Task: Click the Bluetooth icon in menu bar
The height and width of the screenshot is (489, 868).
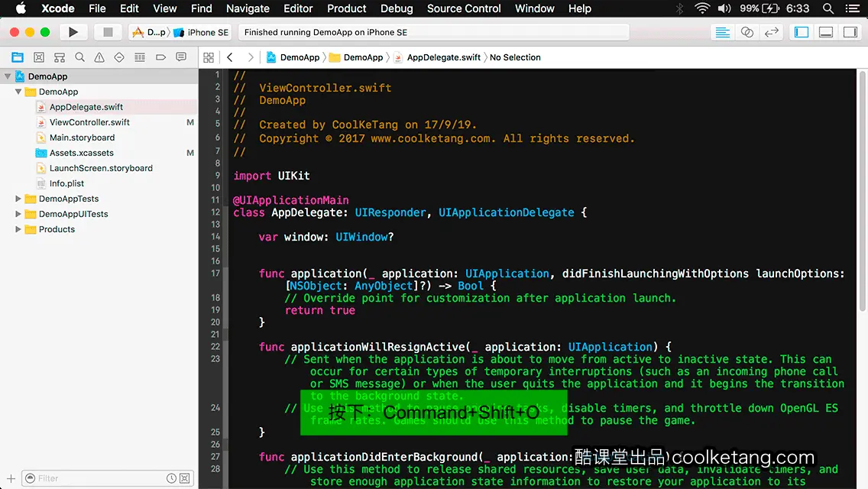Action: click(x=680, y=8)
